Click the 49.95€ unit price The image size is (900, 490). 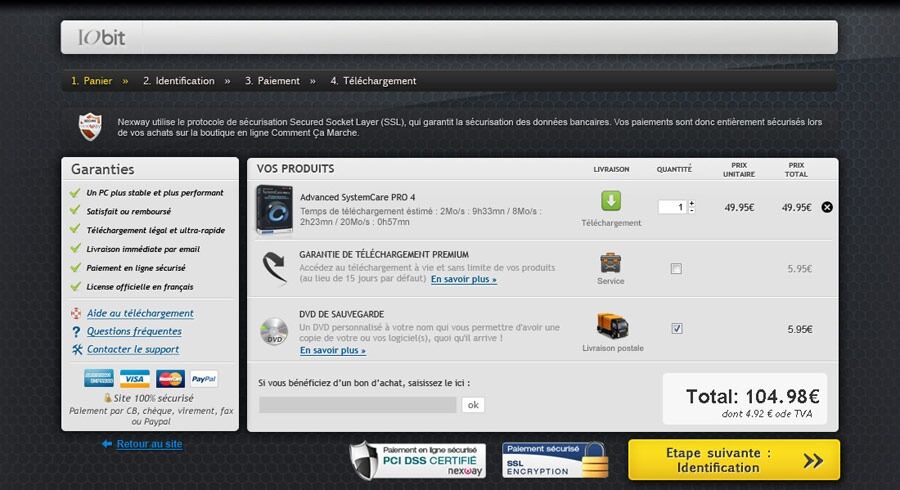pos(739,207)
